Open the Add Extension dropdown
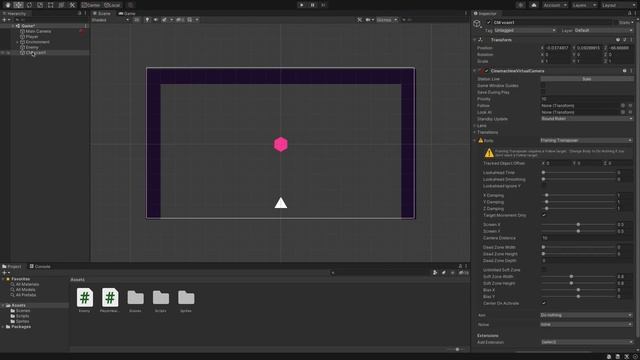 tap(587, 342)
